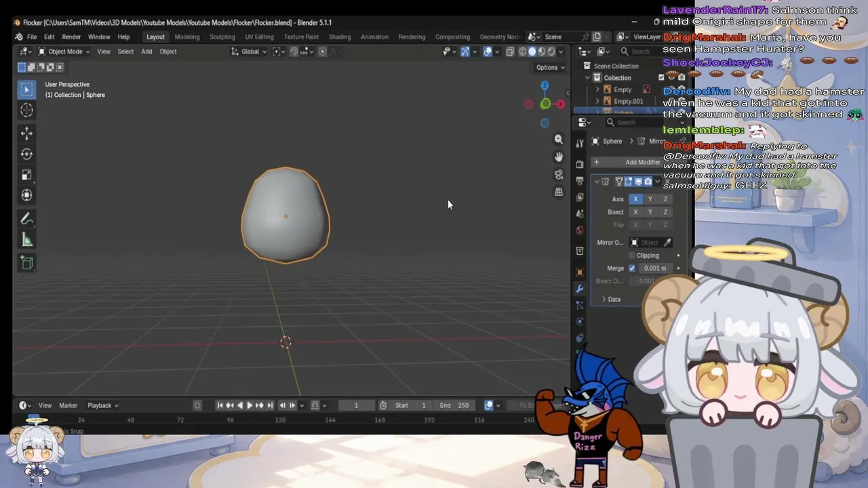Click the viewport zoom magnifier icon
This screenshot has width=868, height=488.
559,139
